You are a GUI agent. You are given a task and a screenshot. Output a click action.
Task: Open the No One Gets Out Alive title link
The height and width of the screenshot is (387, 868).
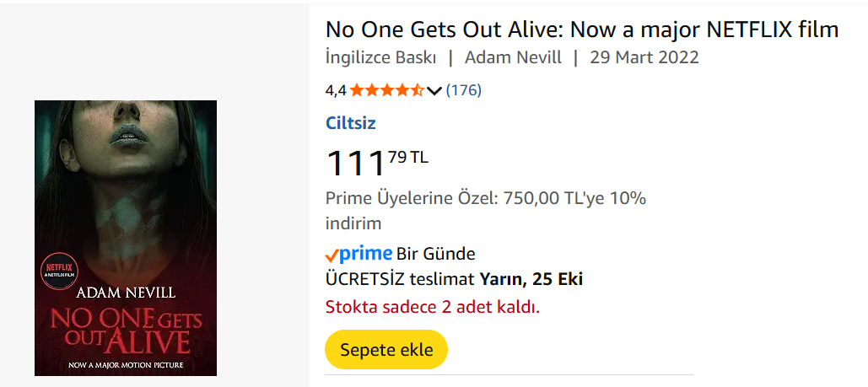[581, 30]
